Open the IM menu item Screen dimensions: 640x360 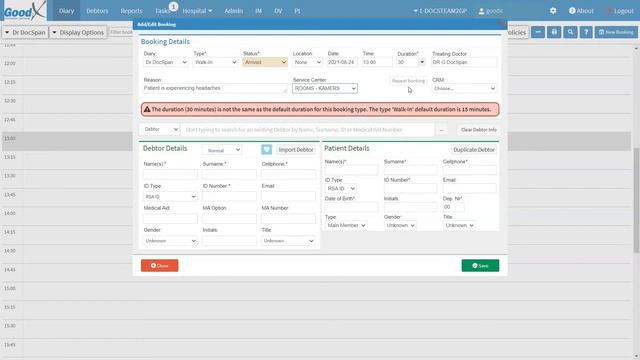(x=258, y=11)
